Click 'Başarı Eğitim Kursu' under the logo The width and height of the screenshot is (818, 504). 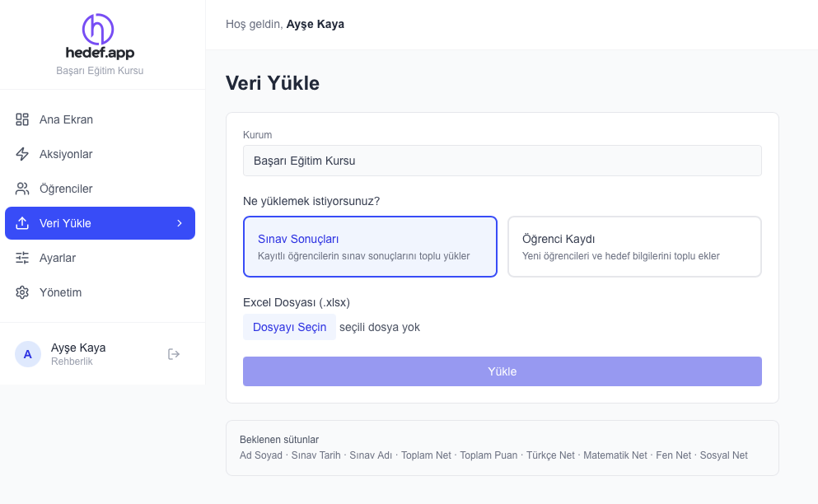tap(100, 71)
